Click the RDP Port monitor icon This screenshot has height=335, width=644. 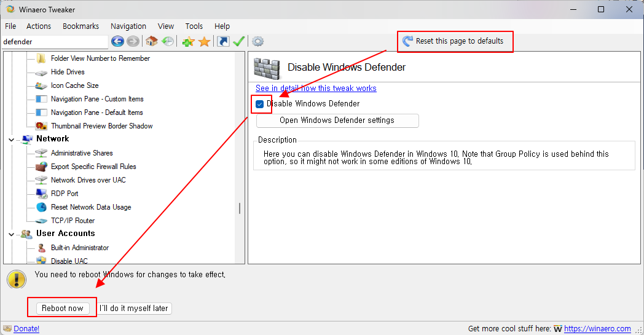(x=41, y=194)
